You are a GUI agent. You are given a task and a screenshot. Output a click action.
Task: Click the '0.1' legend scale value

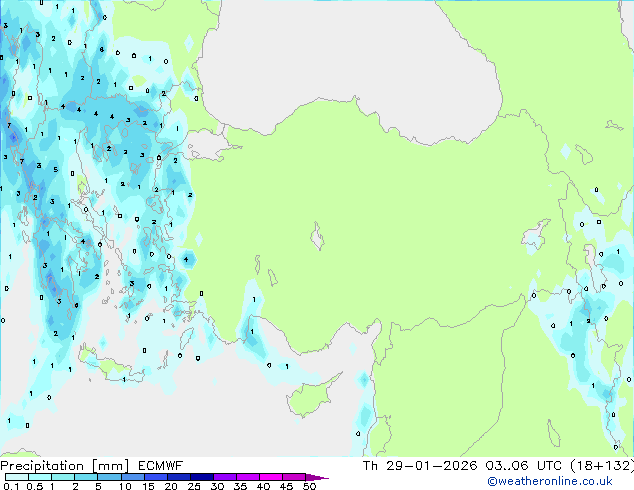(11, 486)
